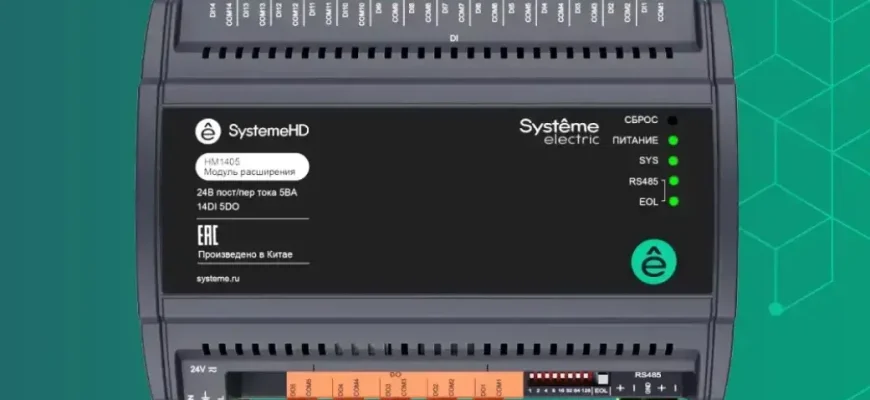Click the orange DO1 COM1 terminal
The width and height of the screenshot is (870, 400).
[497, 386]
